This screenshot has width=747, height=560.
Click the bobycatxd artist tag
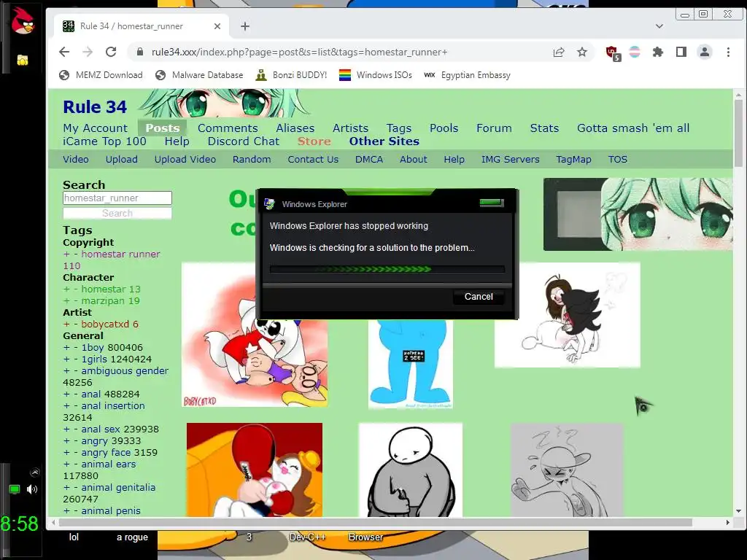tap(110, 324)
